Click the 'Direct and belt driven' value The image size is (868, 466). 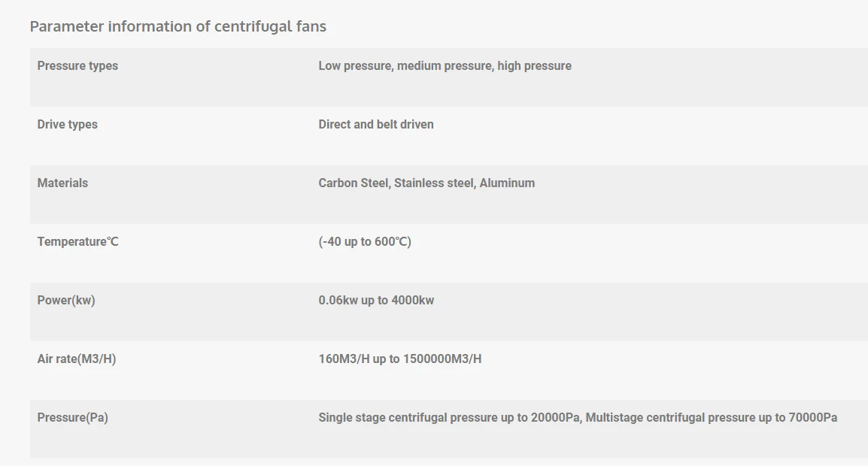tap(376, 125)
